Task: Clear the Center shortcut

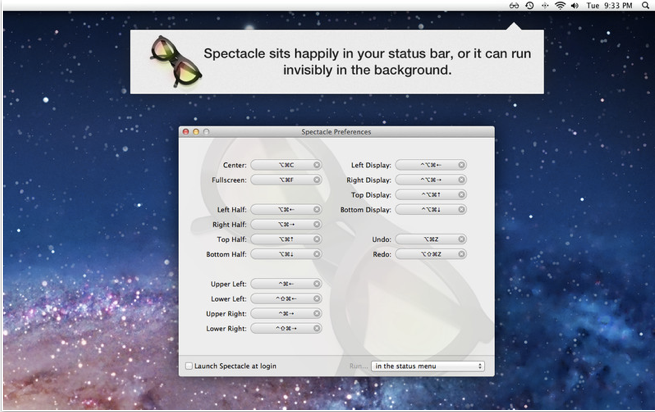Action: tap(317, 165)
